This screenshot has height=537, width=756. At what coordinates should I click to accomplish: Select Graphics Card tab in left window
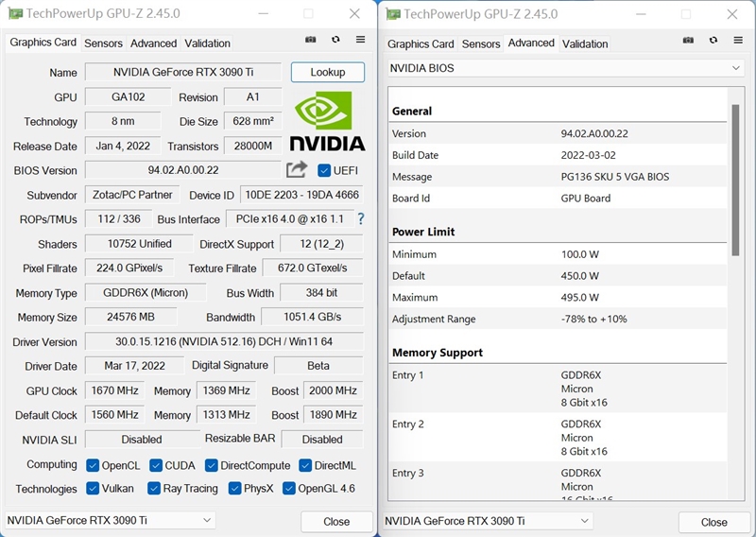43,43
